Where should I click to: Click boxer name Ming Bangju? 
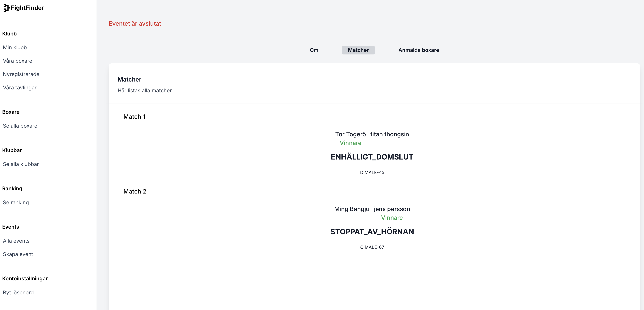351,209
